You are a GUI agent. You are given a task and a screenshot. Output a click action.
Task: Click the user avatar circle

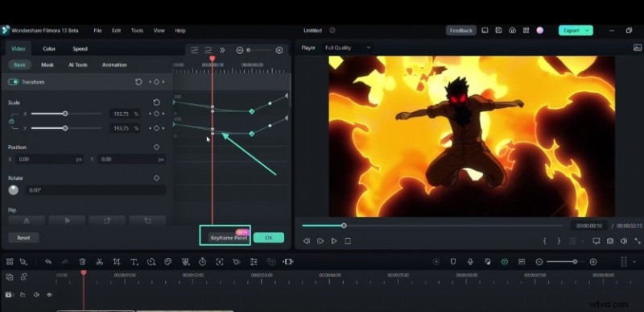pyautogui.click(x=539, y=31)
